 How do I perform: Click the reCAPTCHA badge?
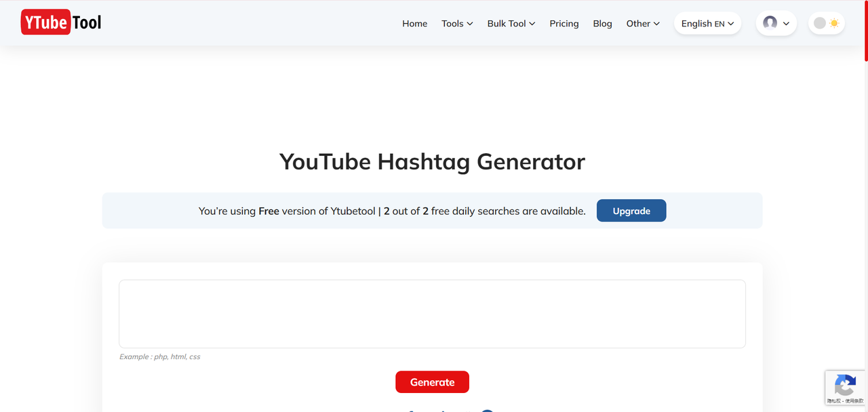pos(845,388)
